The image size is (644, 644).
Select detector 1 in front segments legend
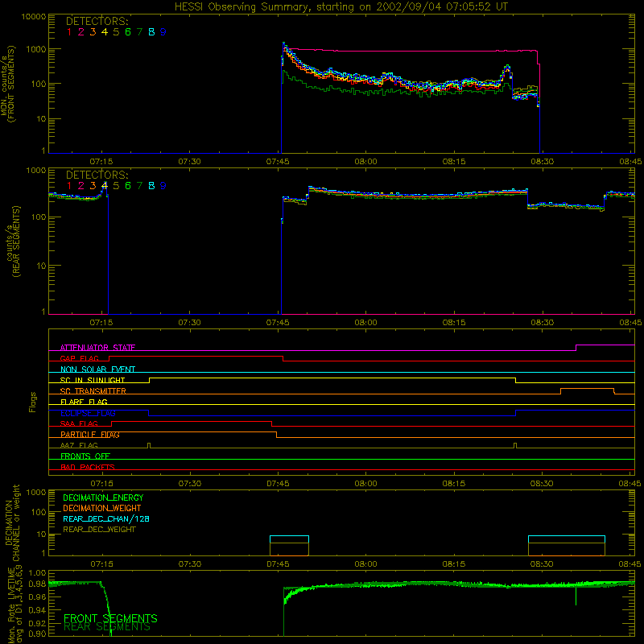click(x=69, y=32)
